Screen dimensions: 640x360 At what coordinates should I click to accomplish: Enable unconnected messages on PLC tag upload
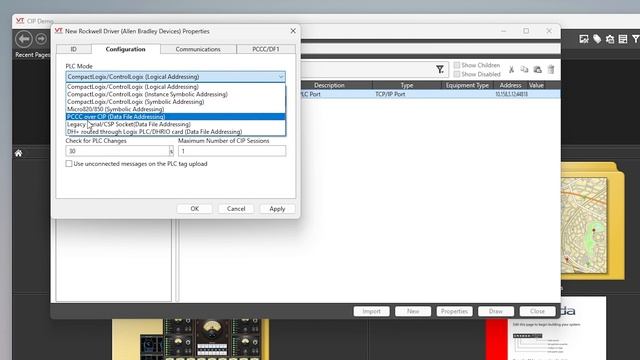click(69, 164)
